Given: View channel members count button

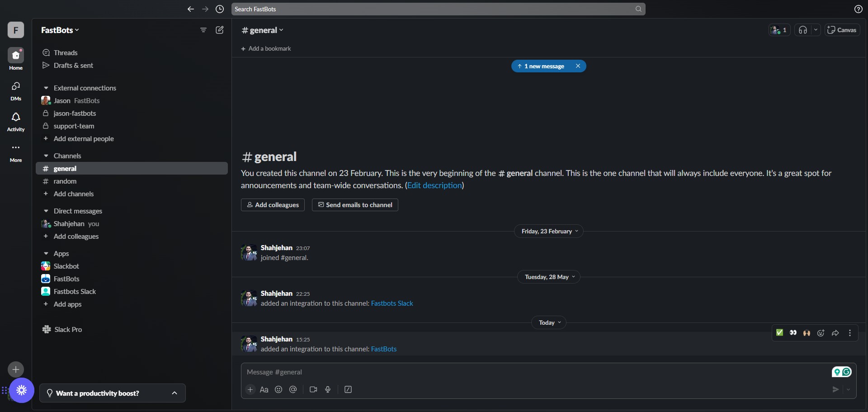Looking at the screenshot, I should [779, 30].
